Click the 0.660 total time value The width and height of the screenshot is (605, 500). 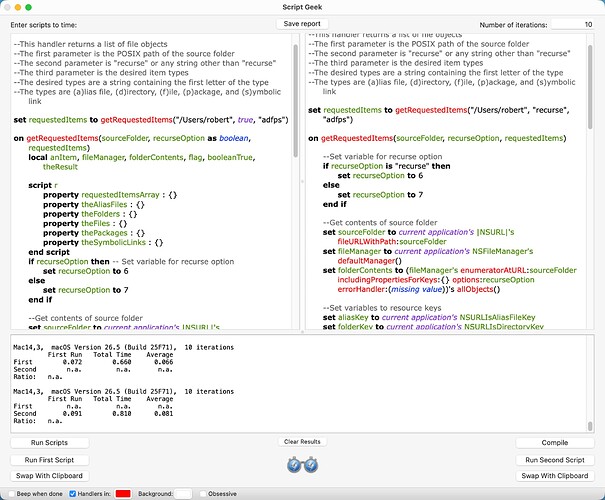pyautogui.click(x=122, y=362)
